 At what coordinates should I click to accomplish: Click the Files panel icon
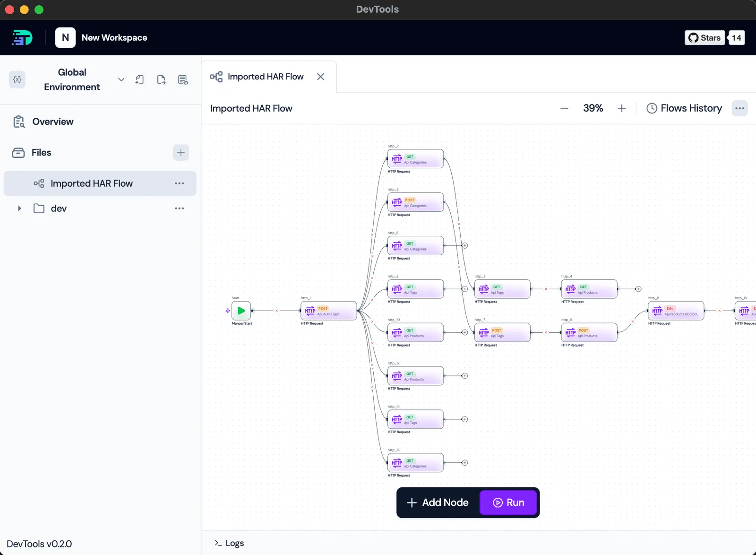(17, 152)
